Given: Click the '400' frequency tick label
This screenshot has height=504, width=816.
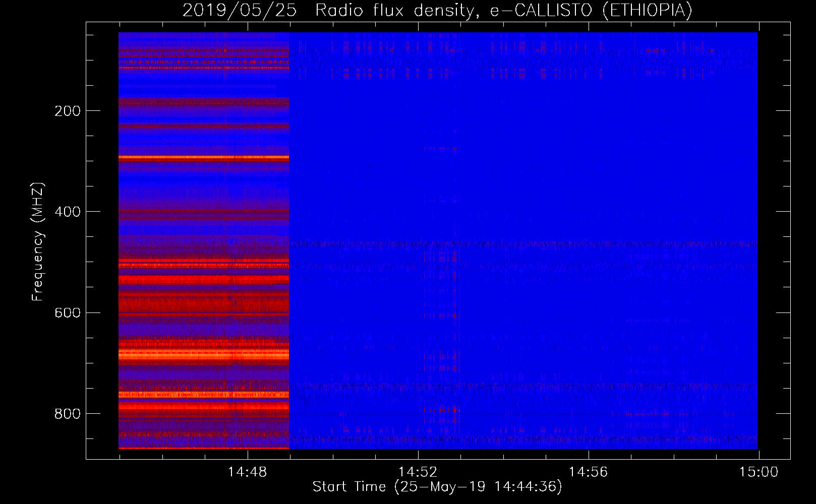Looking at the screenshot, I should 68,212.
